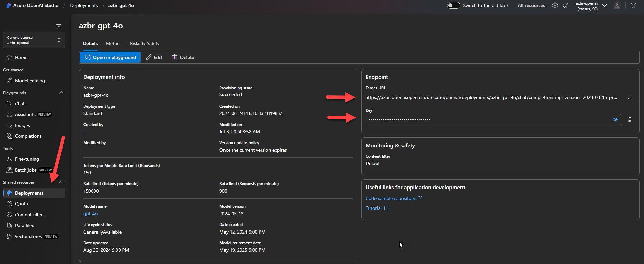Click the Model catalog icon

point(9,81)
